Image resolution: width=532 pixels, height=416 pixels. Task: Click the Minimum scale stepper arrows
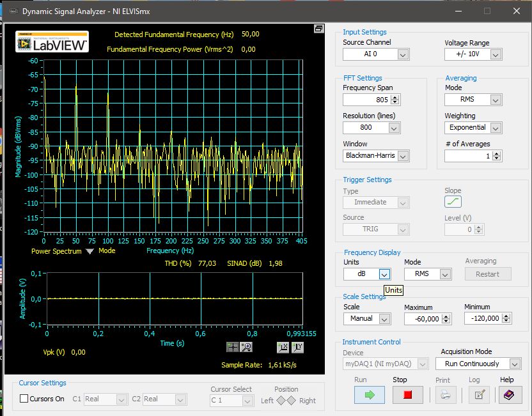pos(506,318)
